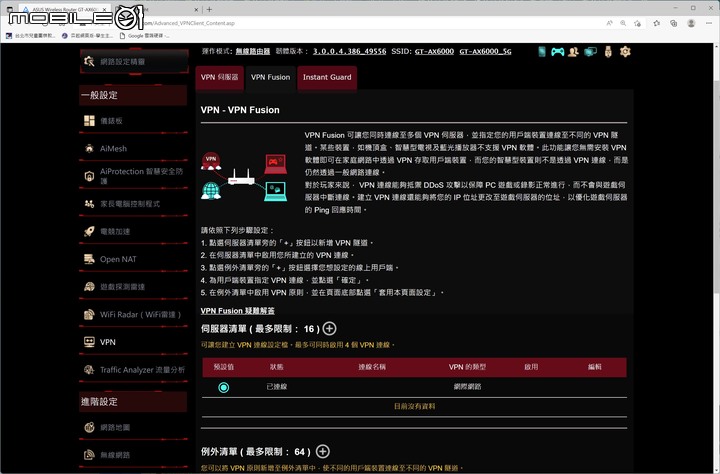Screen dimensions: 720x474
Task: Click the 連線名稱 column header
Action: point(372,367)
